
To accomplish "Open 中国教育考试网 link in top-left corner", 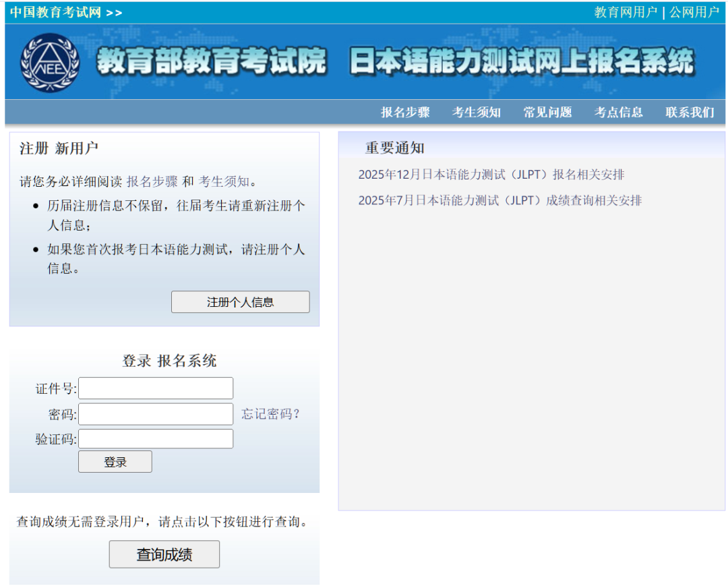I will click(55, 13).
